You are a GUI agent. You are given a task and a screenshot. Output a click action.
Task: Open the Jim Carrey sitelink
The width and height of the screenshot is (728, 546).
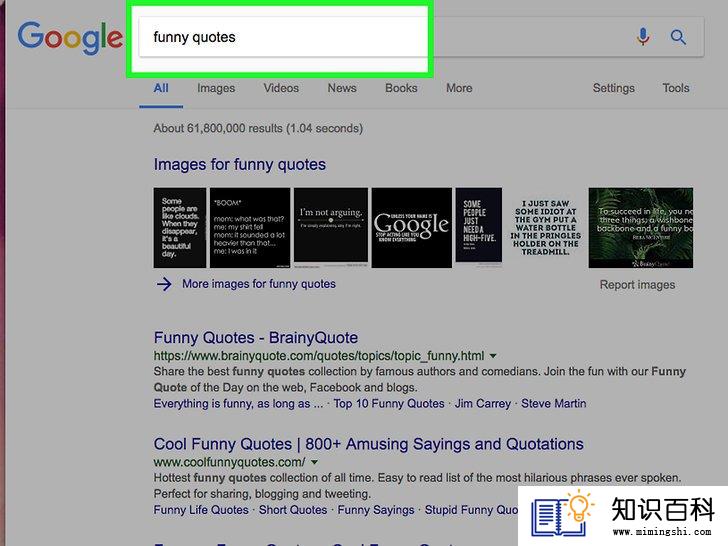483,403
